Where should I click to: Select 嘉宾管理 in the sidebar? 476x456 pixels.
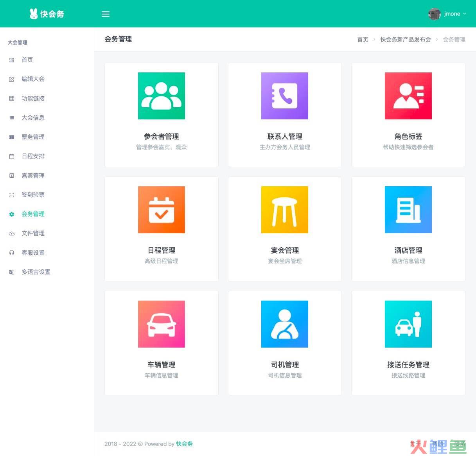coord(33,176)
